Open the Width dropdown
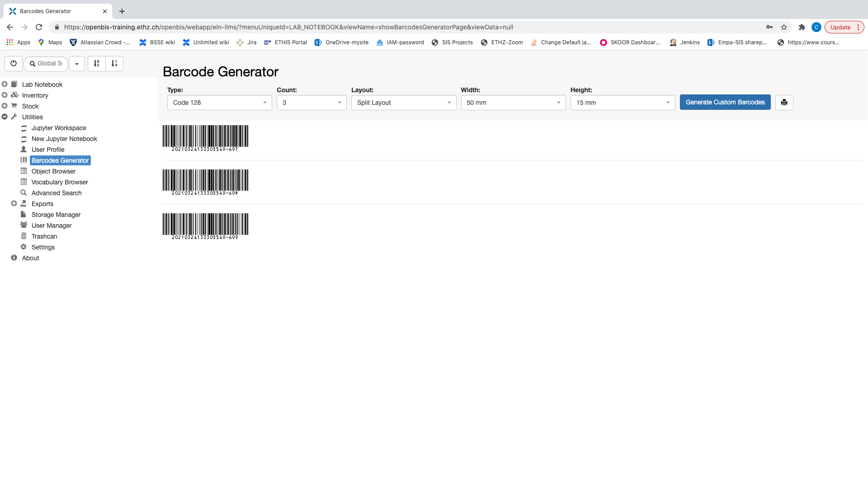This screenshot has height=488, width=868. [x=514, y=103]
